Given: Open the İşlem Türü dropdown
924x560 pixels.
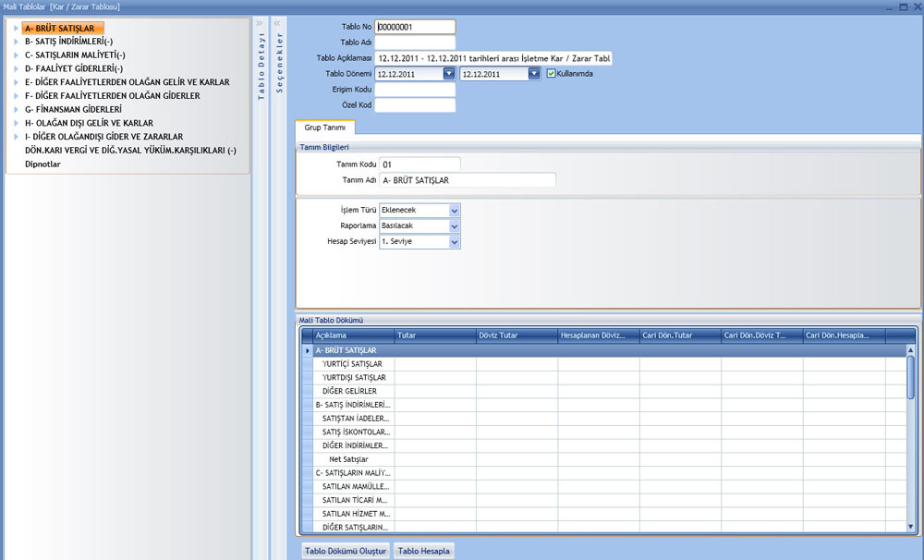Looking at the screenshot, I should point(455,211).
